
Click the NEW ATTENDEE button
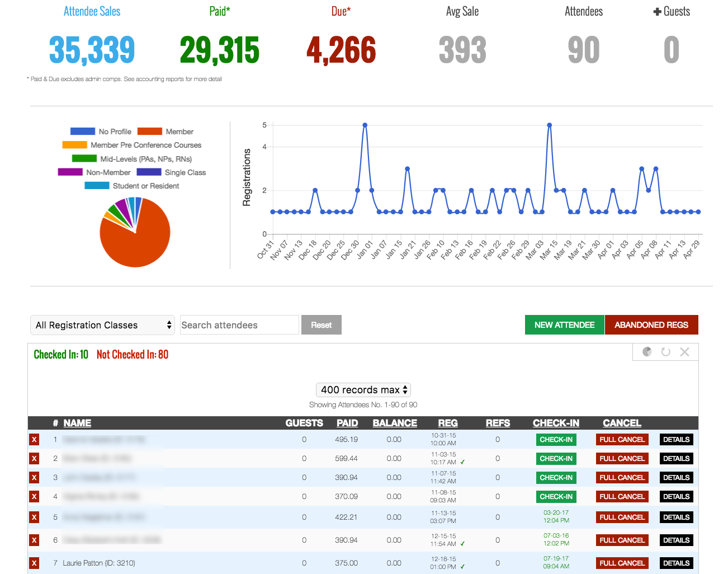(x=565, y=325)
